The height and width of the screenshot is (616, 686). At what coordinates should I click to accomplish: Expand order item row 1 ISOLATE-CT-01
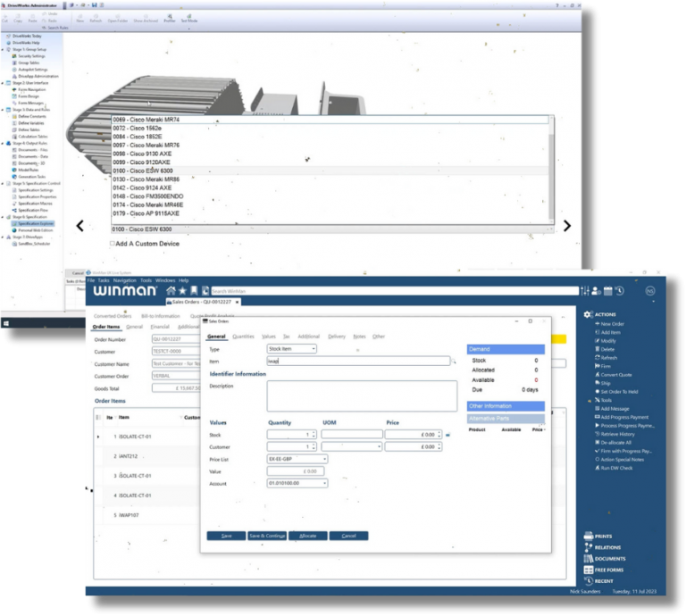click(x=98, y=437)
